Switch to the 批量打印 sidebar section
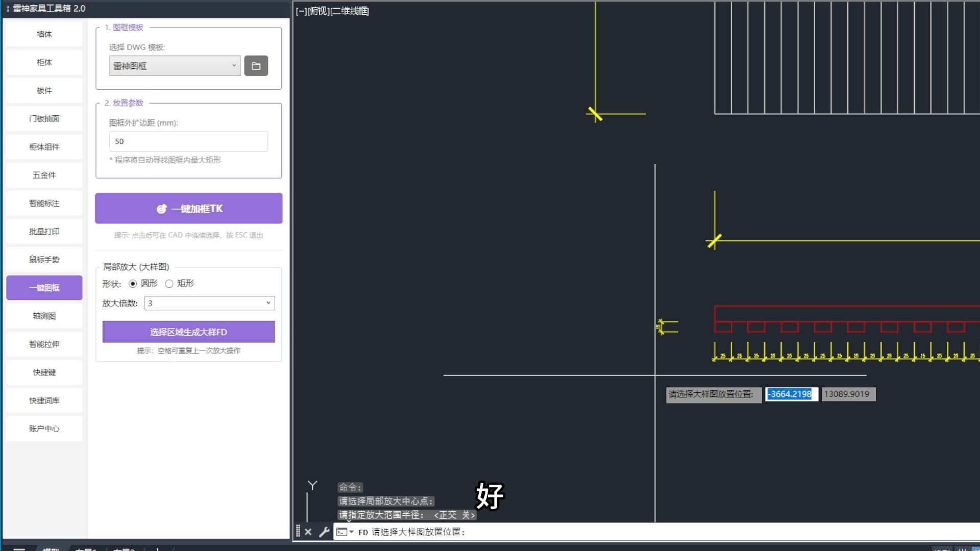This screenshot has height=551, width=980. 44,231
